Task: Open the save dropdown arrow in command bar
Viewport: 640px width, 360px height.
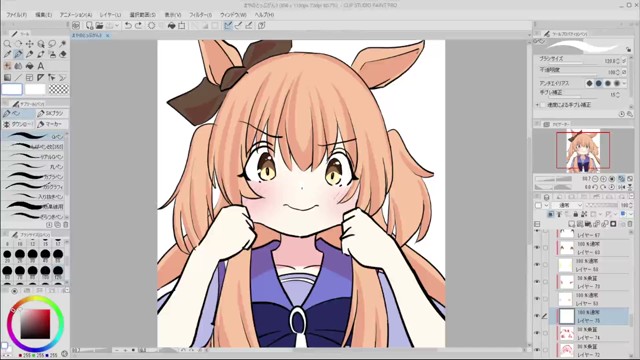Action: click(x=117, y=25)
